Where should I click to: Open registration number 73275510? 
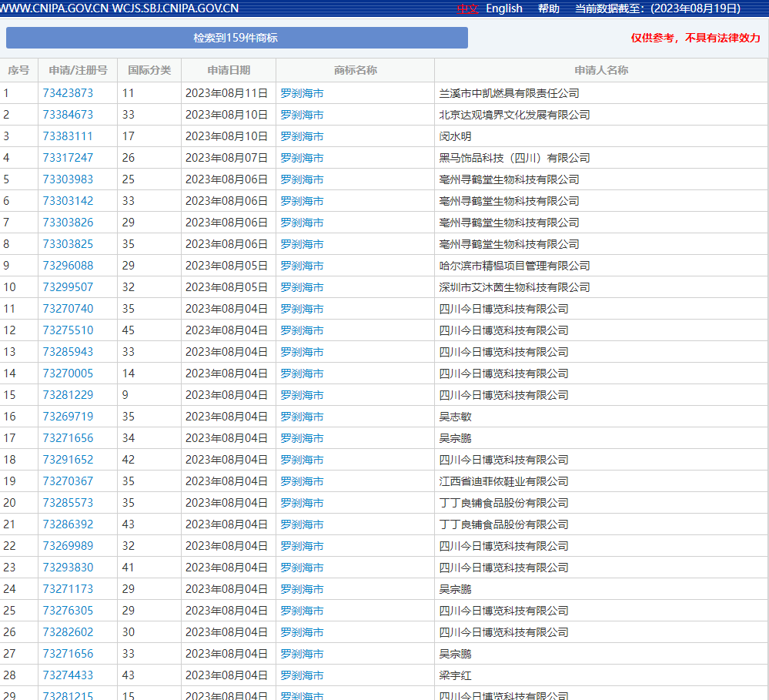[x=68, y=330]
